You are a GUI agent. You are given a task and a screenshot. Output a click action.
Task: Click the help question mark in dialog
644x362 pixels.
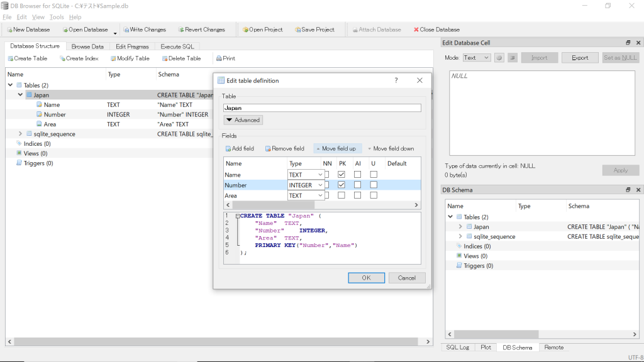[x=396, y=80]
